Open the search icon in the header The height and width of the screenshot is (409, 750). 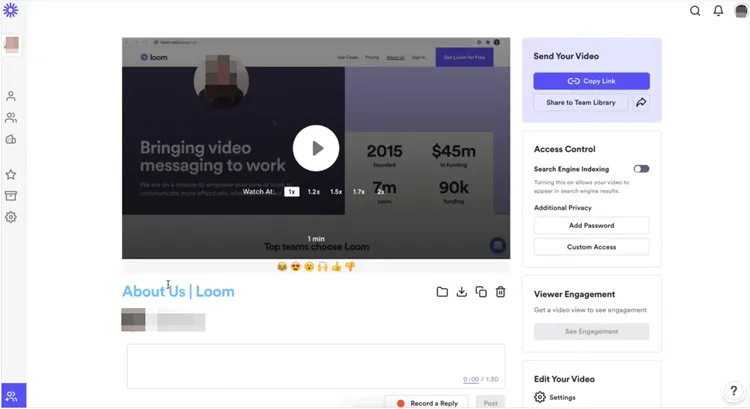(x=695, y=11)
